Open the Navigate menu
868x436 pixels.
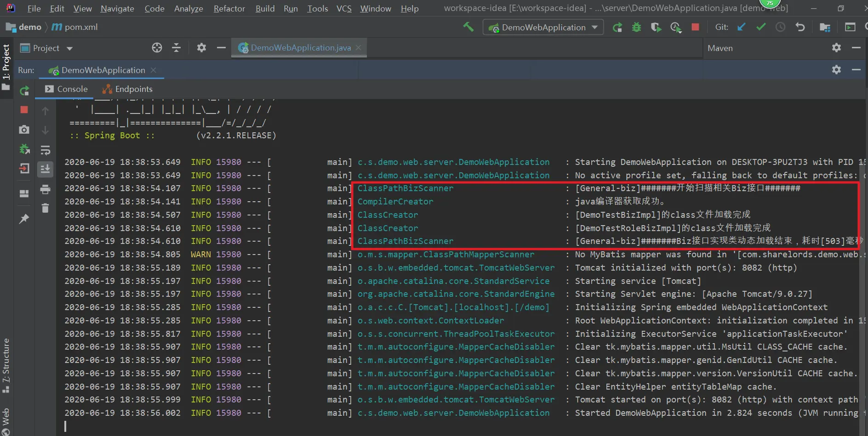[x=117, y=8]
